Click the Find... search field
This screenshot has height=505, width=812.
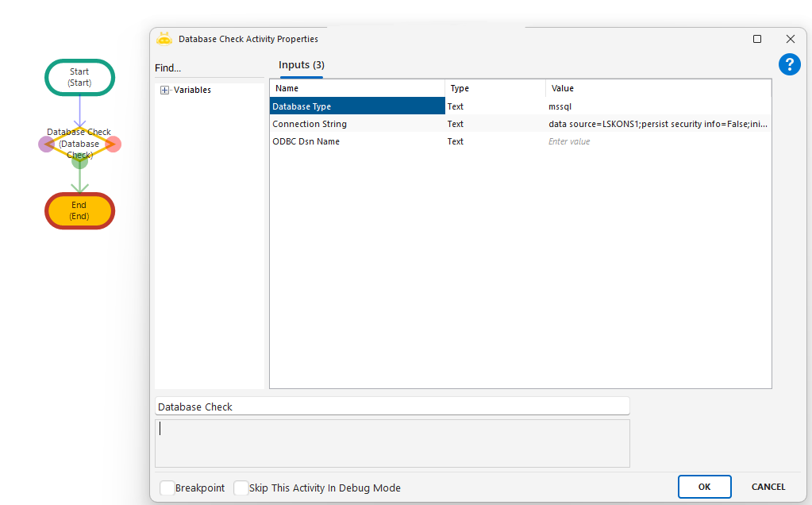[209, 68]
